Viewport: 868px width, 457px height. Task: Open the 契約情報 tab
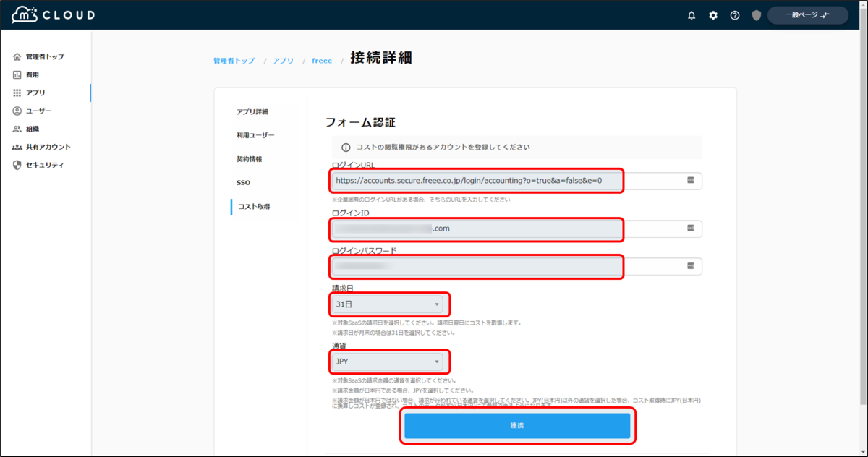250,159
